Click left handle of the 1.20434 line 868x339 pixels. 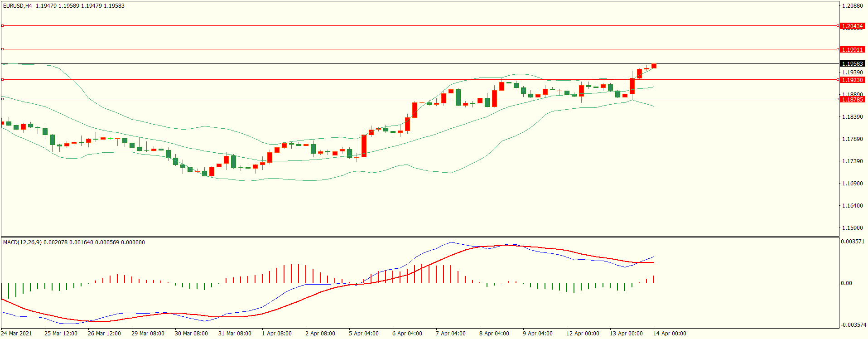(x=2, y=26)
